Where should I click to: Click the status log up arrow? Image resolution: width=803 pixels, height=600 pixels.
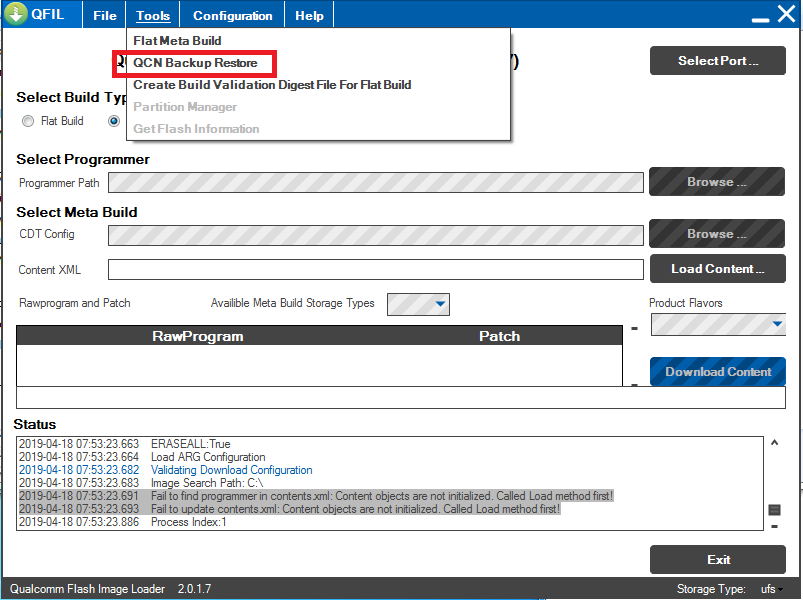coord(774,442)
